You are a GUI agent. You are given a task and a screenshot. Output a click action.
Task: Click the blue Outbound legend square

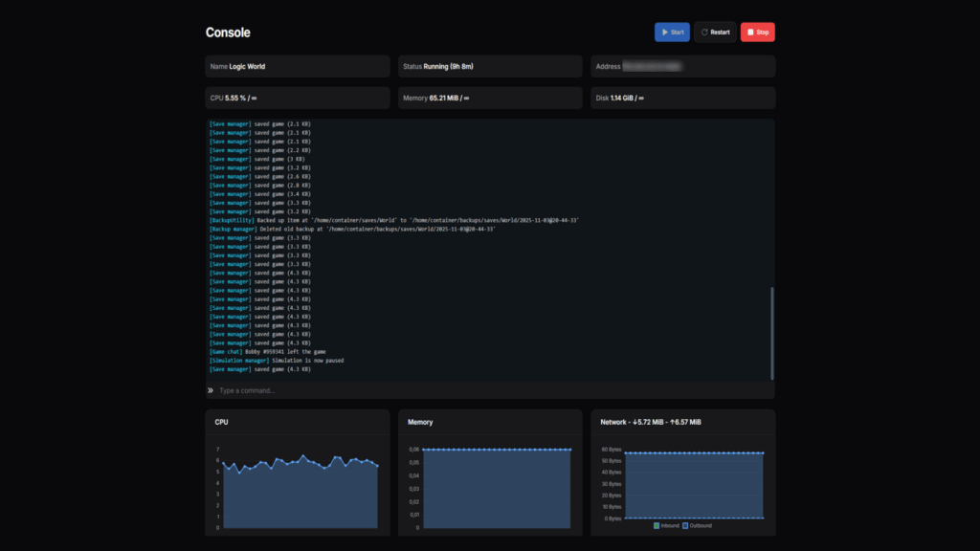685,525
